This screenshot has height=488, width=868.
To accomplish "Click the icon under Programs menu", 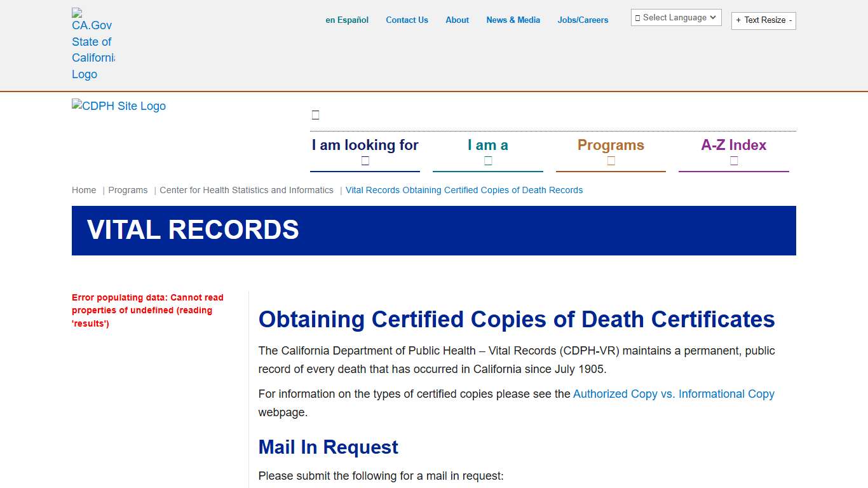I will pyautogui.click(x=611, y=162).
